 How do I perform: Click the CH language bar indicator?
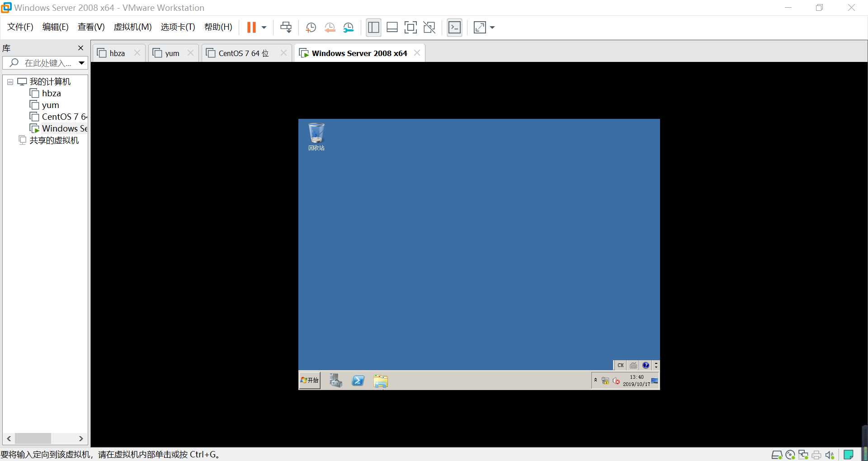[x=620, y=365]
